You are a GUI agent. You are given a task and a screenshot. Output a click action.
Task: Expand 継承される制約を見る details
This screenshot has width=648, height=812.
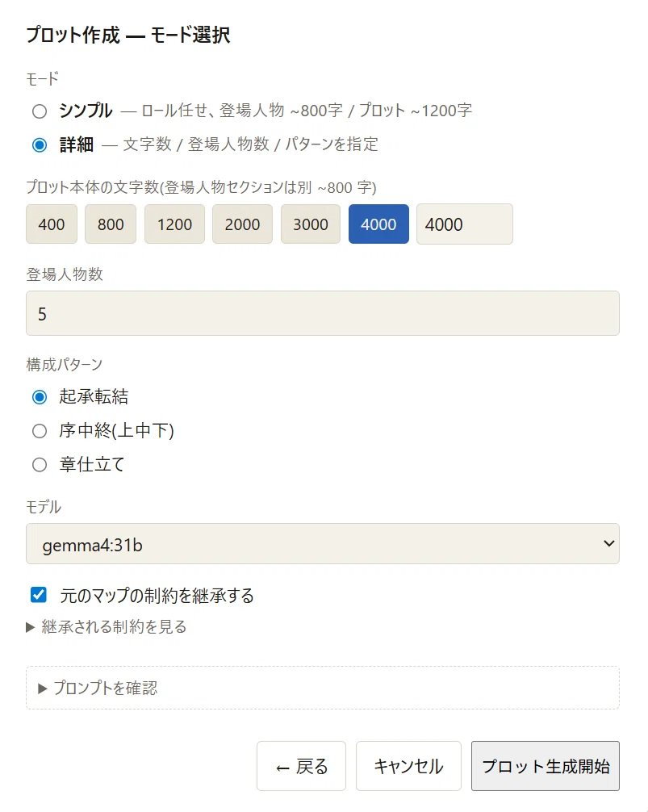[x=106, y=627]
